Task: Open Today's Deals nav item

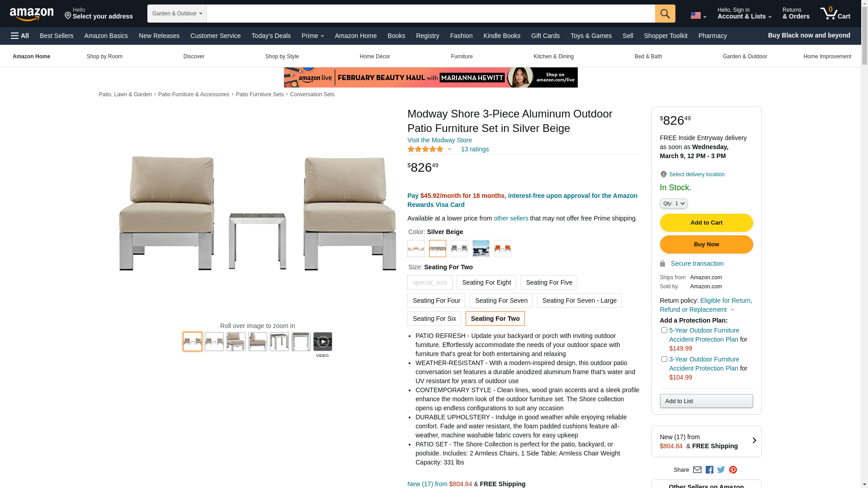Action: tap(271, 36)
